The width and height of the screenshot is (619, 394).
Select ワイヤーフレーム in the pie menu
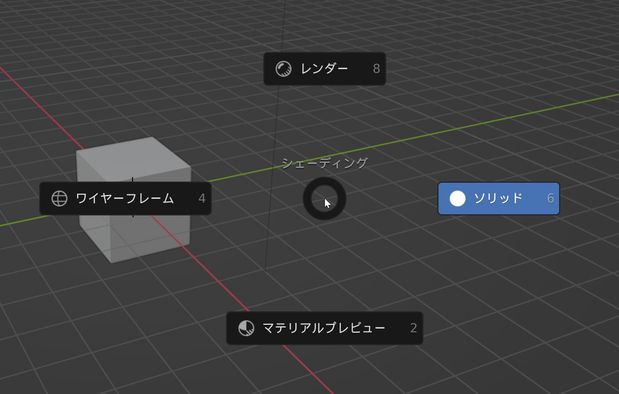coord(125,198)
